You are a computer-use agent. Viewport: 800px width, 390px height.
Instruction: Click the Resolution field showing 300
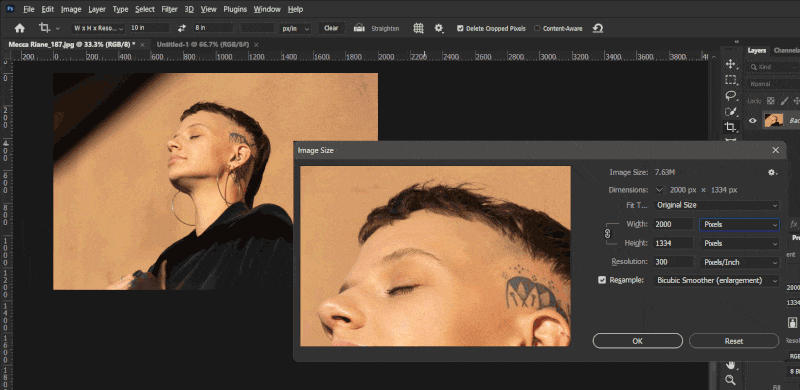(673, 262)
